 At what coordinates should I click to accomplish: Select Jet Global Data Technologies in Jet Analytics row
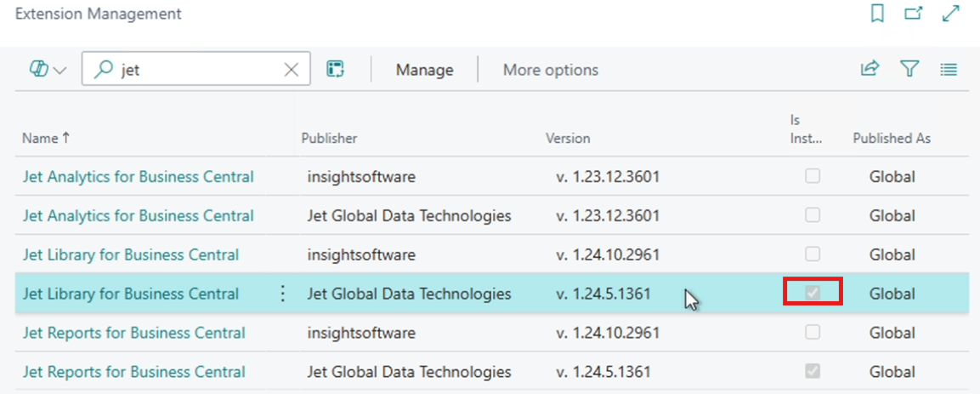[x=410, y=216]
